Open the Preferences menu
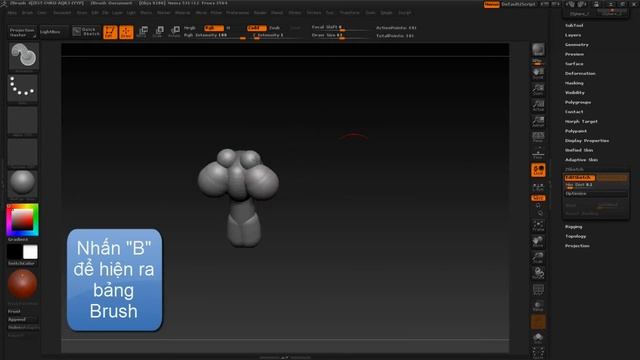This screenshot has width=640, height=360. pyautogui.click(x=238, y=13)
